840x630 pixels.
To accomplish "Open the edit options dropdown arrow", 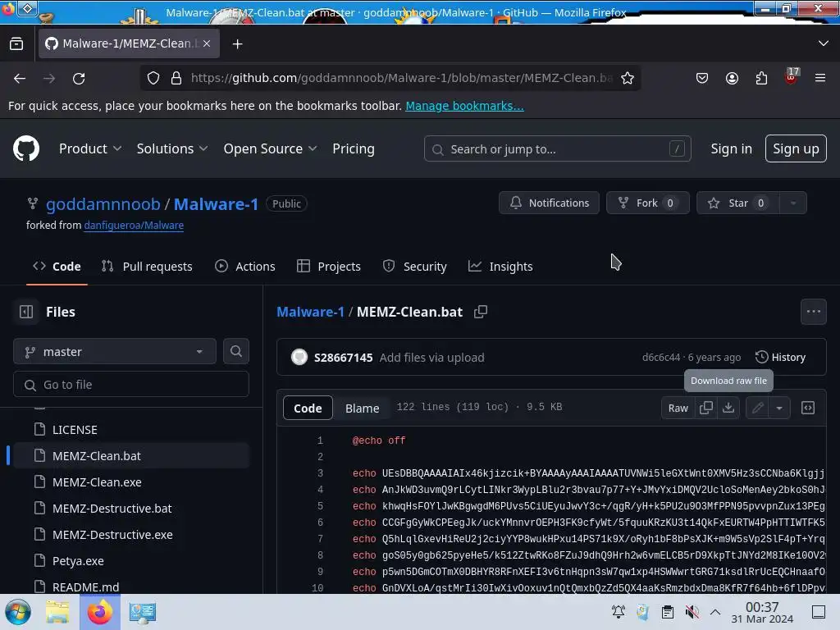I will [x=779, y=409].
